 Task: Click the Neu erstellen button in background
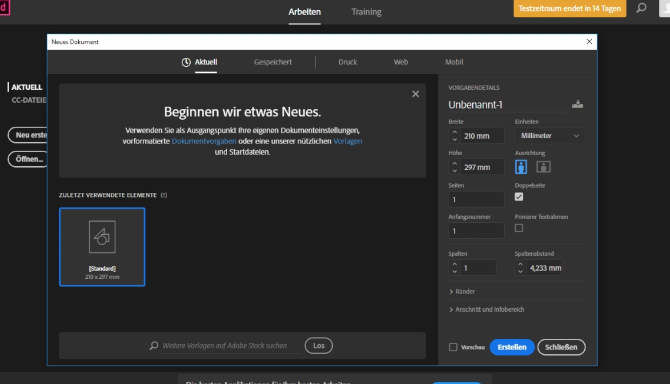pos(28,135)
